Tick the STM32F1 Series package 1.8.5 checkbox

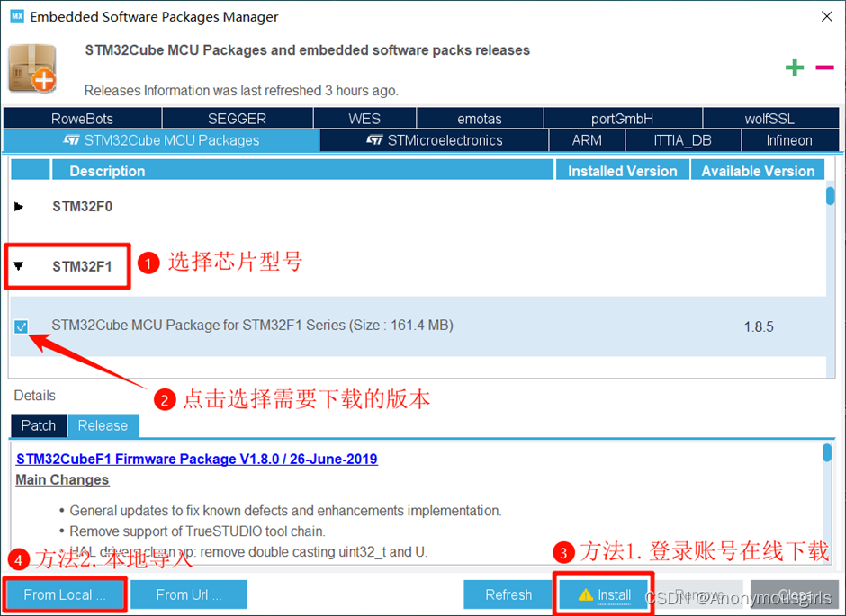pyautogui.click(x=21, y=326)
